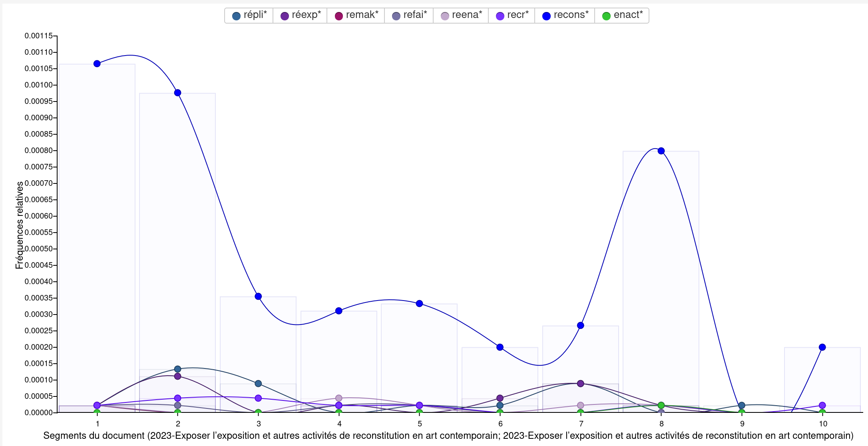Viewport: 868px width, 446px height.
Task: Click the recons* blue legend dot
Action: (546, 16)
